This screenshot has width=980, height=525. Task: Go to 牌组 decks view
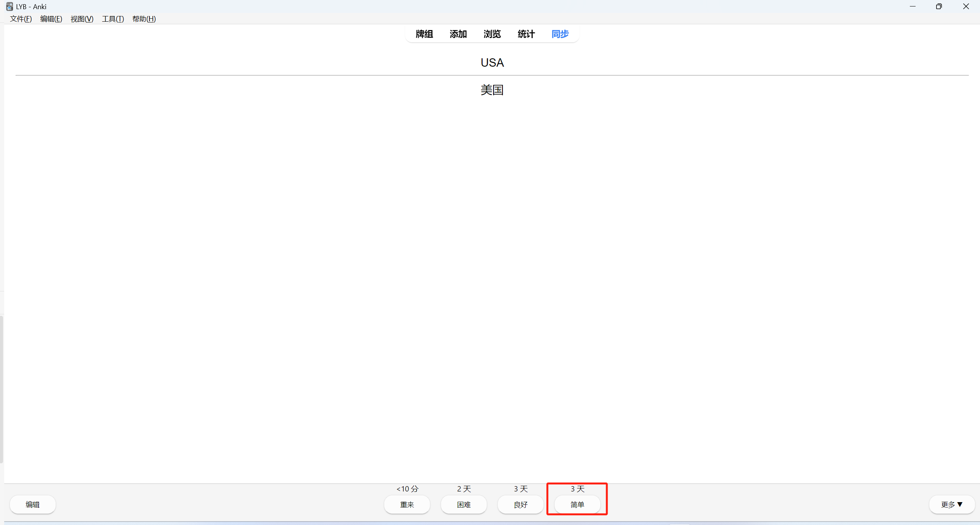424,34
